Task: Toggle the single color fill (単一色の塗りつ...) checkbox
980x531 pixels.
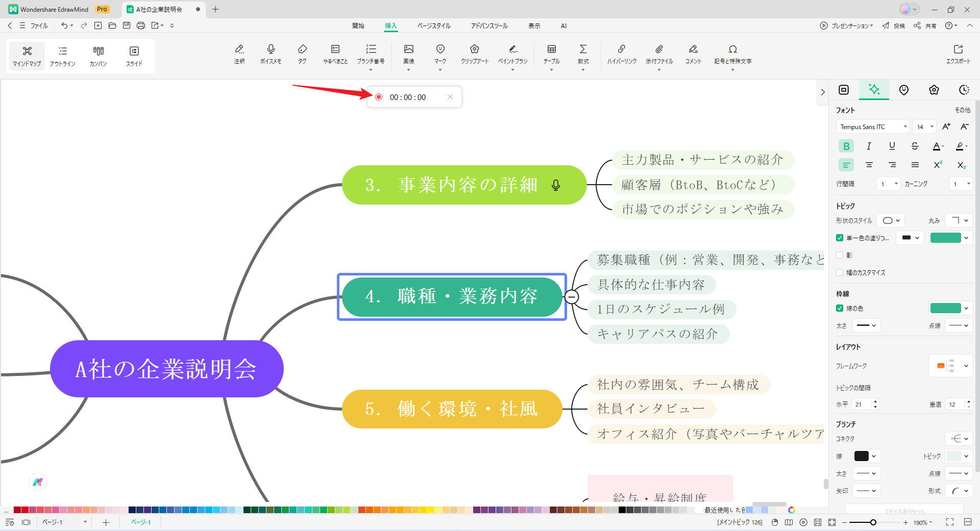Action: 840,238
